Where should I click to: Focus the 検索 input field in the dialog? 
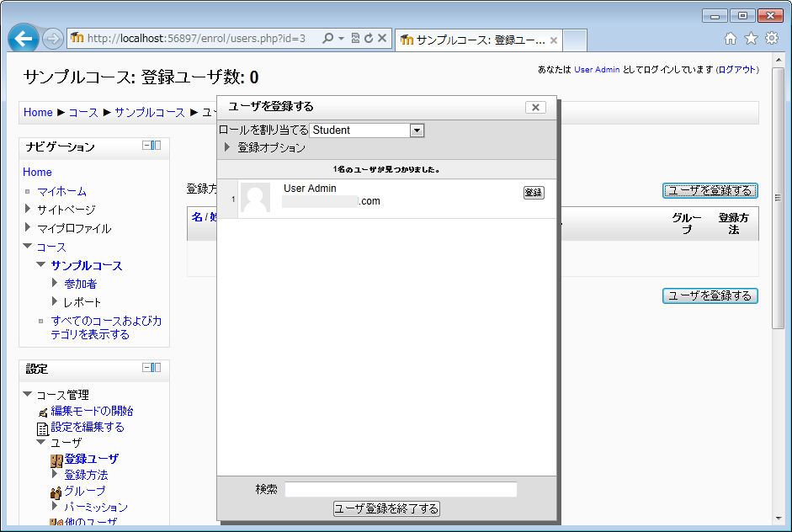tap(401, 489)
